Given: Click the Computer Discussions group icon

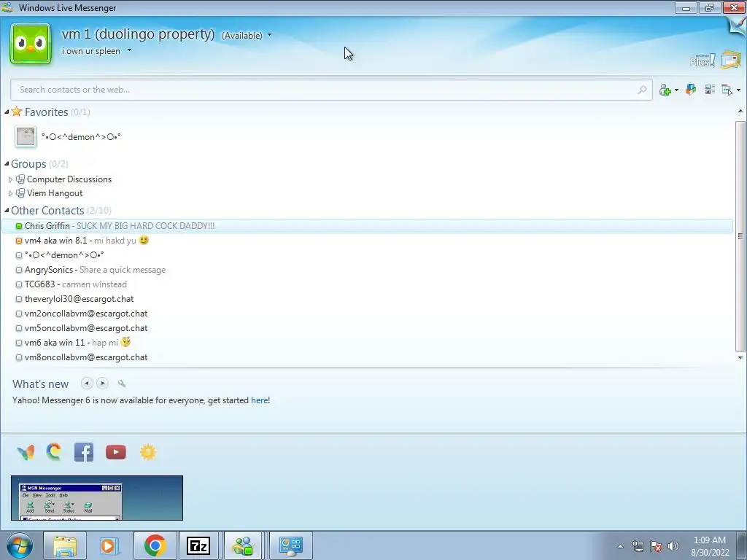Looking at the screenshot, I should pyautogui.click(x=20, y=179).
